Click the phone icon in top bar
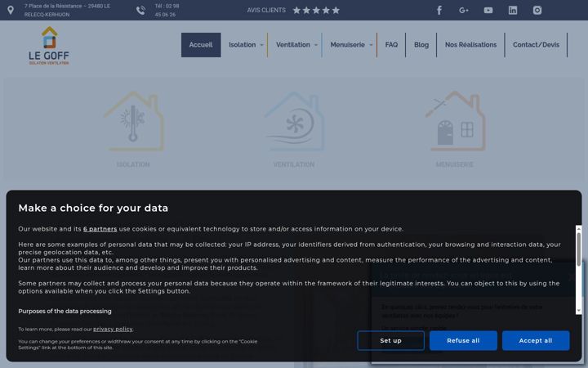The height and width of the screenshot is (368, 588). pos(141,10)
